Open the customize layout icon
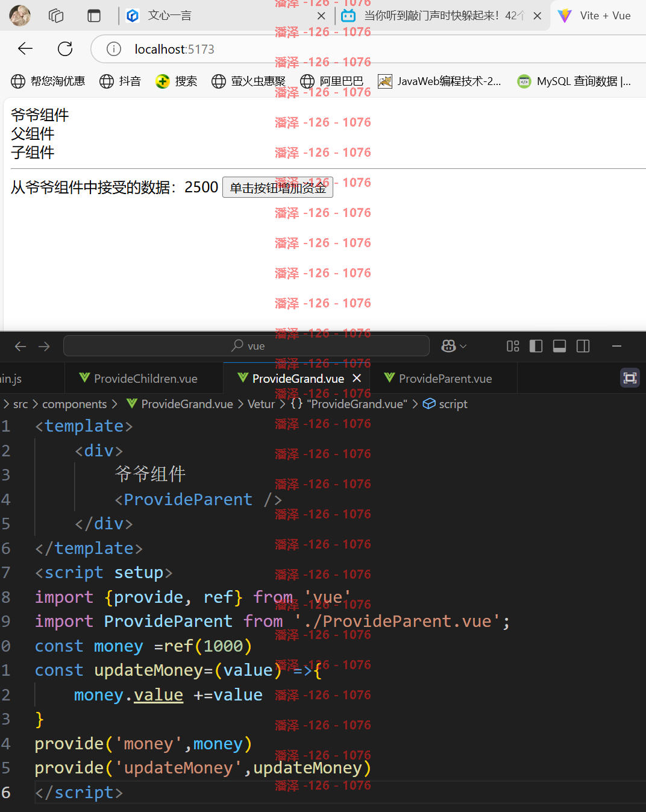646x812 pixels. point(513,346)
